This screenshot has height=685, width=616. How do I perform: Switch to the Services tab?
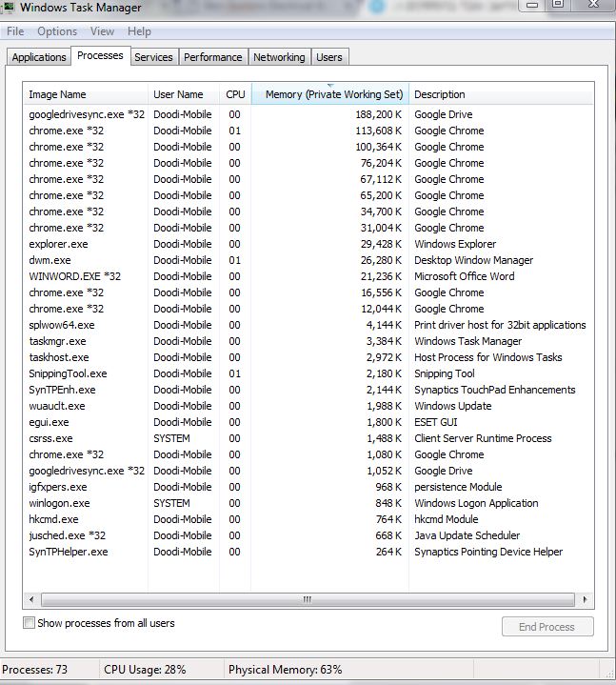[153, 57]
